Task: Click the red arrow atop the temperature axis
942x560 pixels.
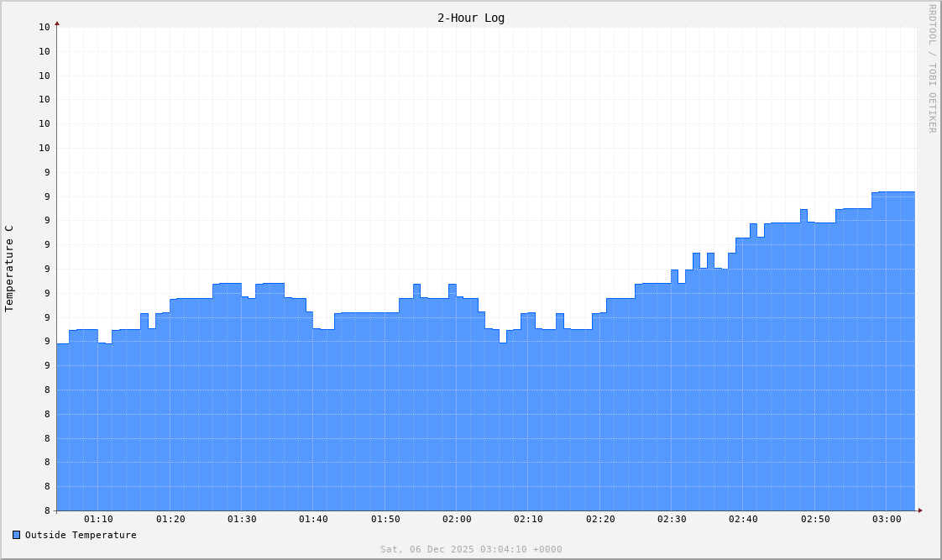Action: coord(56,25)
